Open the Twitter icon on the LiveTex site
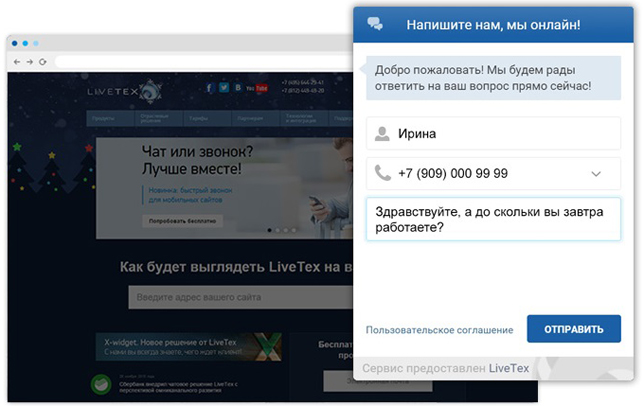 (x=224, y=87)
